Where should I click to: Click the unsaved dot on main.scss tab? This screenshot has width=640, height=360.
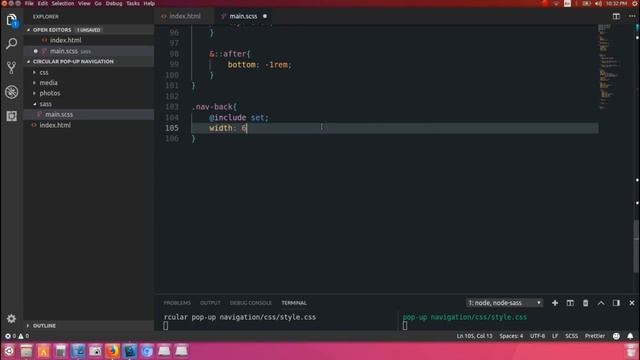click(264, 16)
